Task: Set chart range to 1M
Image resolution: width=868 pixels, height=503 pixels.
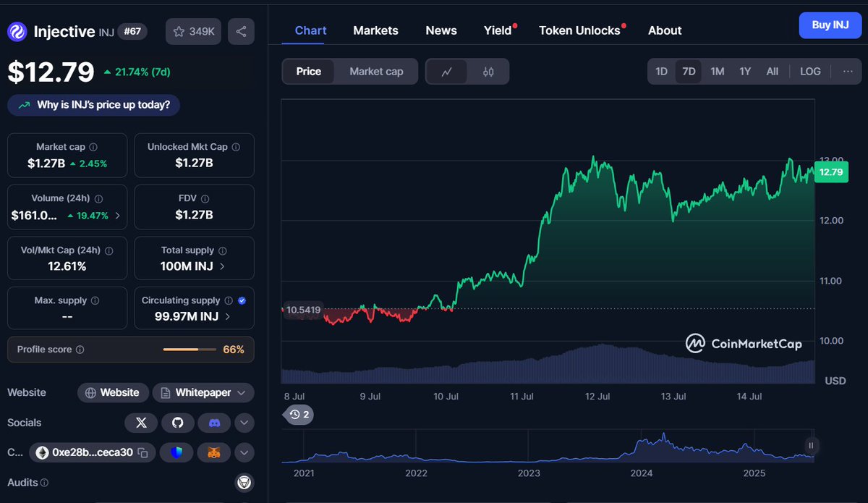Action: click(717, 71)
